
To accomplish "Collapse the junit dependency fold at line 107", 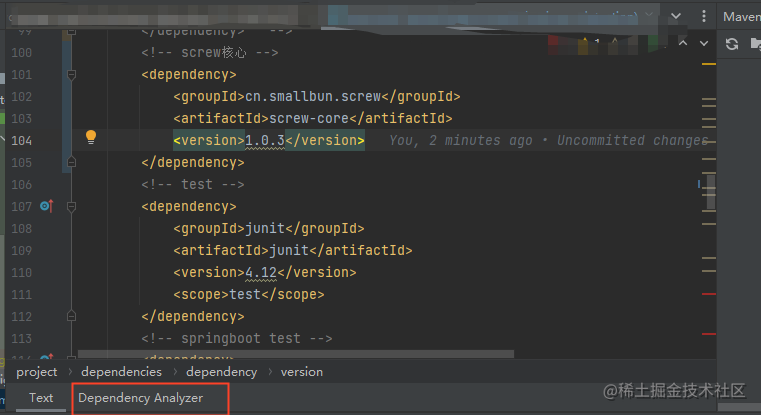I will coord(71,207).
